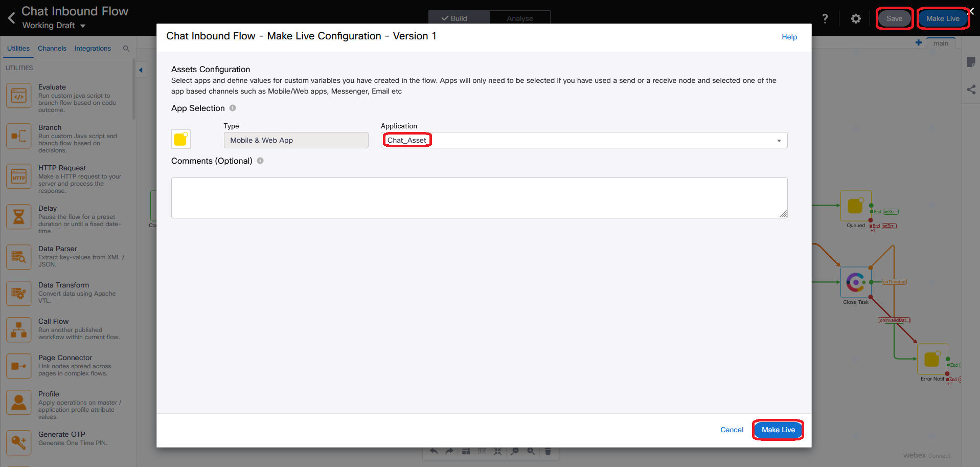This screenshot has height=467, width=980.
Task: Click the Make Live button in header
Action: tap(943, 18)
